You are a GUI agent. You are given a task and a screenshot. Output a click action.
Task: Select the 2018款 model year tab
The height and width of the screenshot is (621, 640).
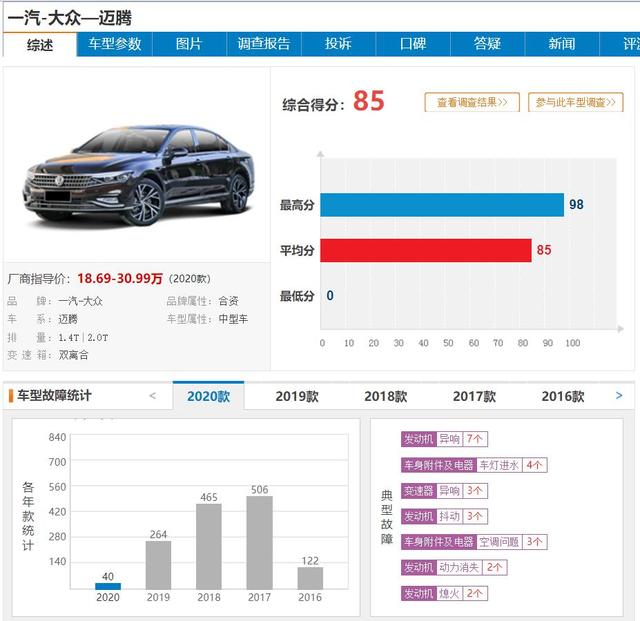[386, 396]
